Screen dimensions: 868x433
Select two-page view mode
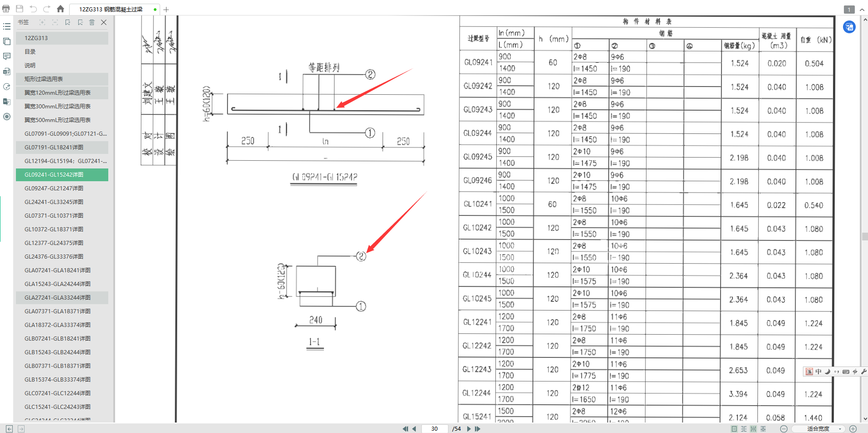(x=743, y=428)
